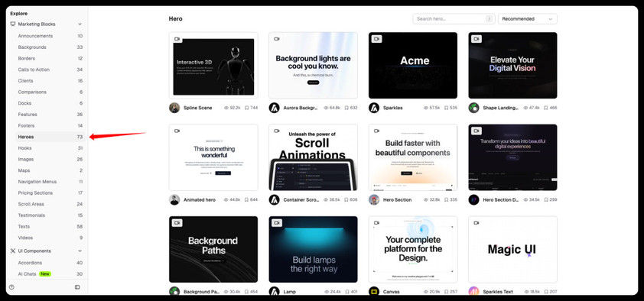The image size is (644, 301).
Task: Click the bookmark icon next to Spline Scene
Action: point(246,108)
